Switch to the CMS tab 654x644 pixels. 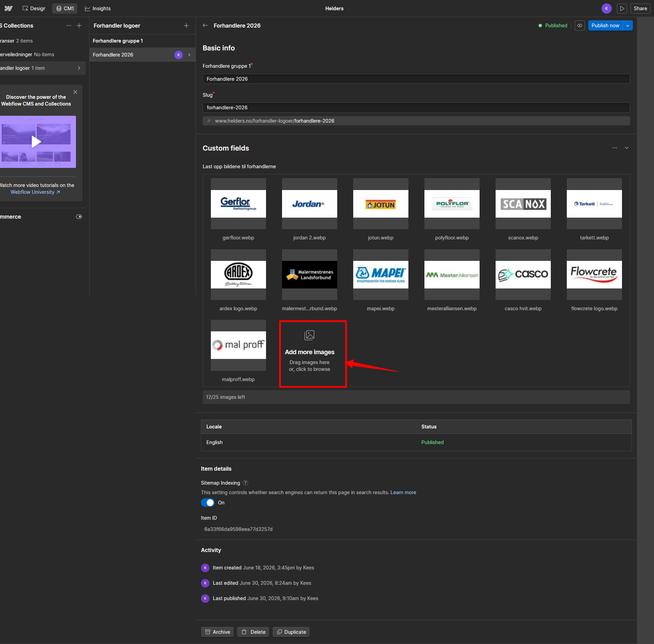(65, 9)
